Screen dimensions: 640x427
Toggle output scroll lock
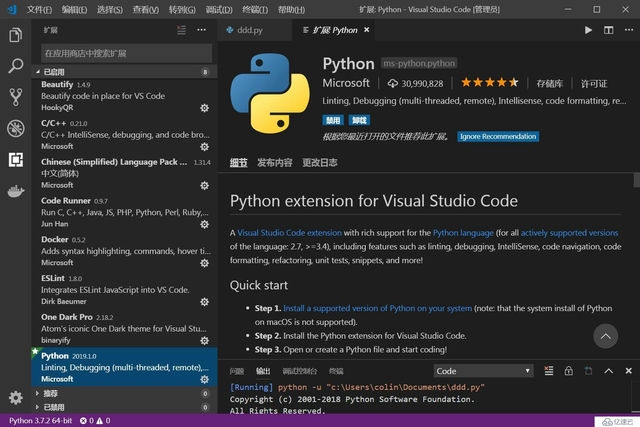[569, 371]
